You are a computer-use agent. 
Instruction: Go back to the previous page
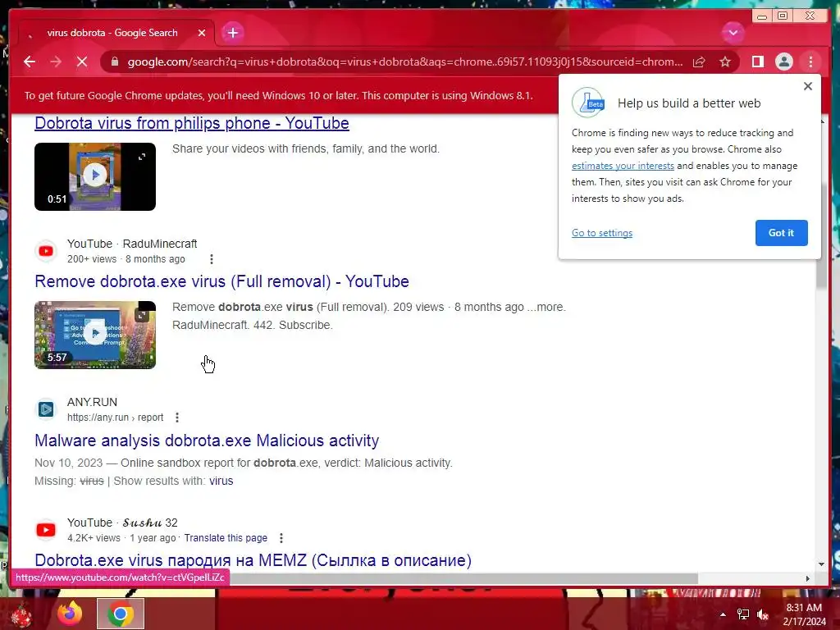click(30, 62)
